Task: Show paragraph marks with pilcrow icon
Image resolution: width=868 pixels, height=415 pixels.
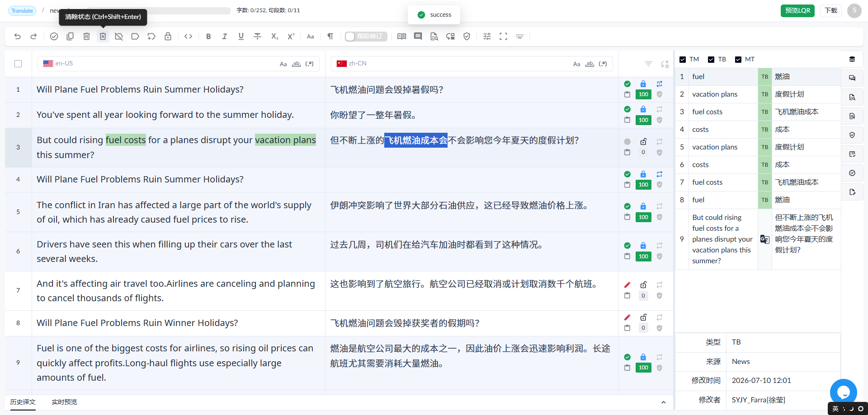Action: (x=330, y=37)
